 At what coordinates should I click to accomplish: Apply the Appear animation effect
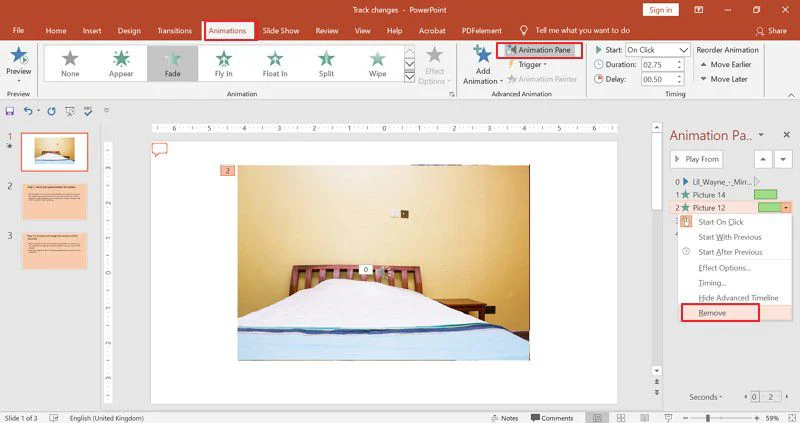121,64
